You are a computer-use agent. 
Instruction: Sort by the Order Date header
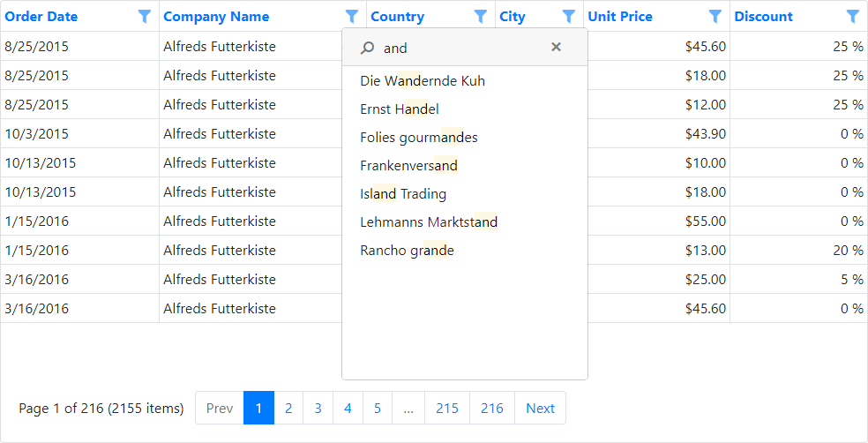click(x=41, y=17)
